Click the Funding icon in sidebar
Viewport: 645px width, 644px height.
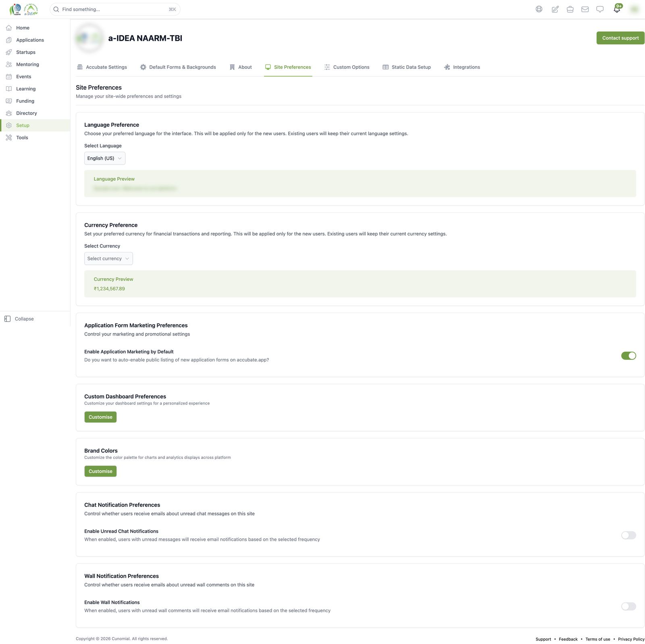[9, 101]
